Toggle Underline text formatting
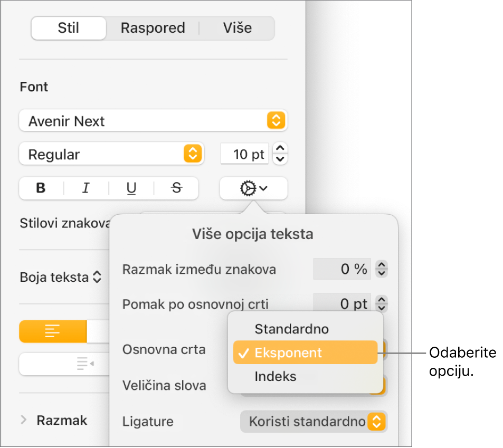The width and height of the screenshot is (503, 448). pyautogui.click(x=131, y=188)
